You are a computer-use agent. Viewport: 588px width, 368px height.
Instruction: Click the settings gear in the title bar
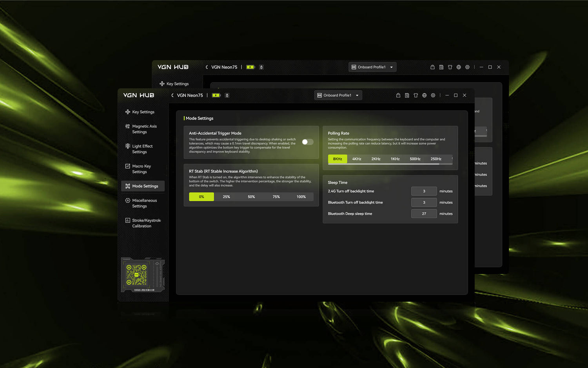(x=433, y=95)
